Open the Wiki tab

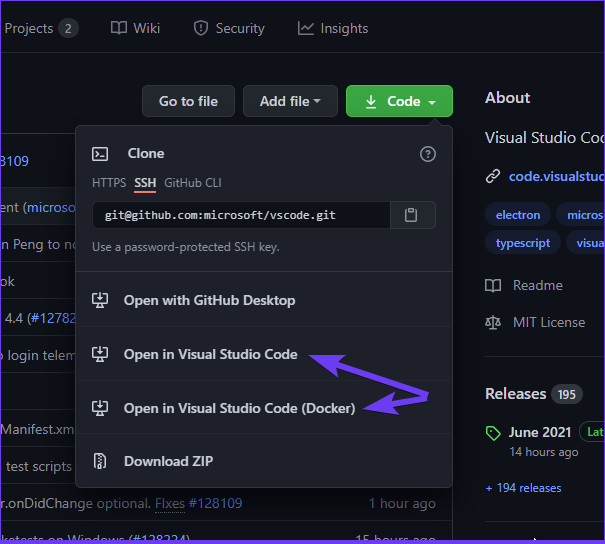point(135,28)
